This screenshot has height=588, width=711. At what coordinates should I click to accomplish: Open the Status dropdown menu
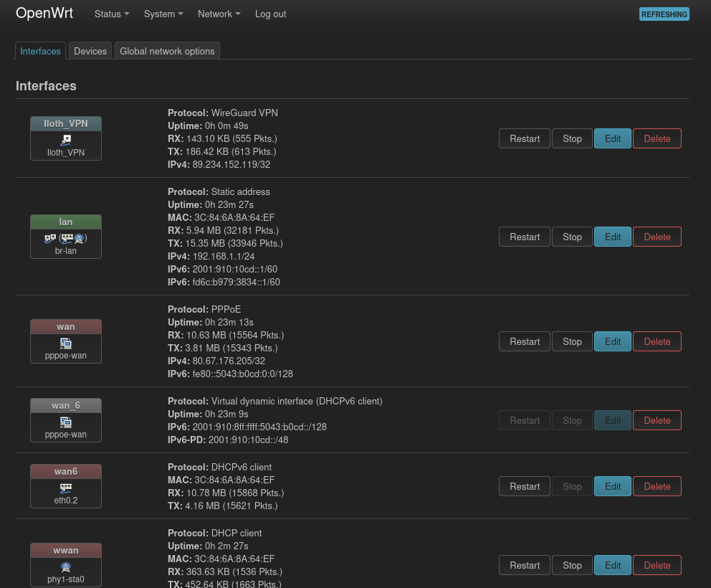(x=112, y=14)
